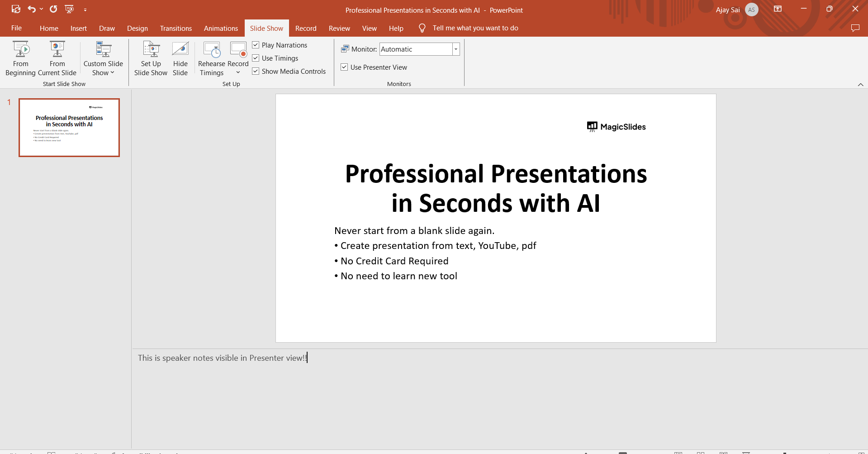The image size is (868, 454).
Task: Open the File menu
Action: (16, 28)
